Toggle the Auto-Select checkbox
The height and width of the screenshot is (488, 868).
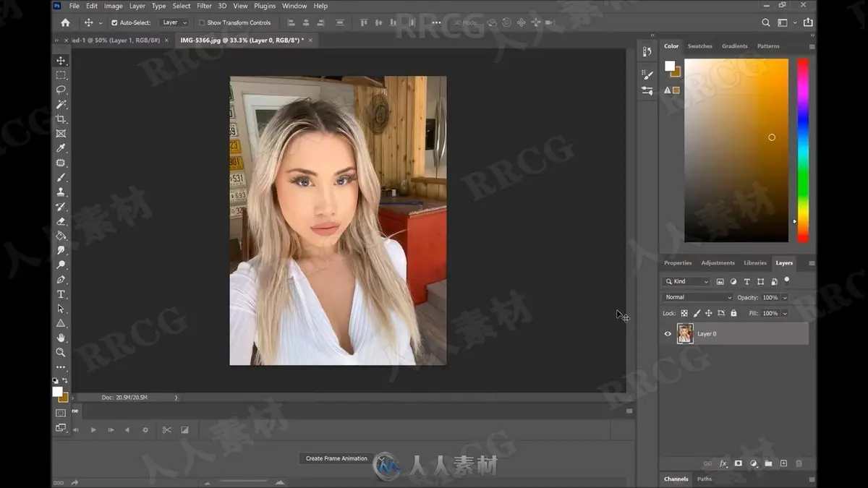click(114, 22)
